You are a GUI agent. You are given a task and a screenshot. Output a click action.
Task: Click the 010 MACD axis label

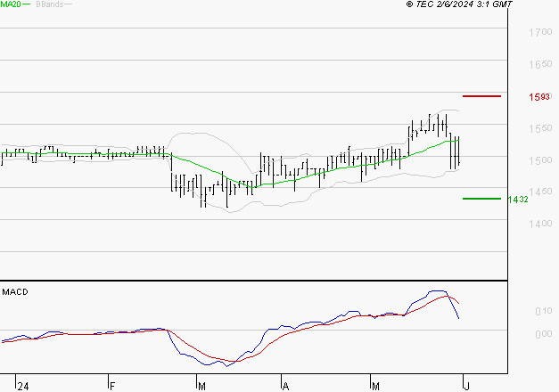[544, 312]
